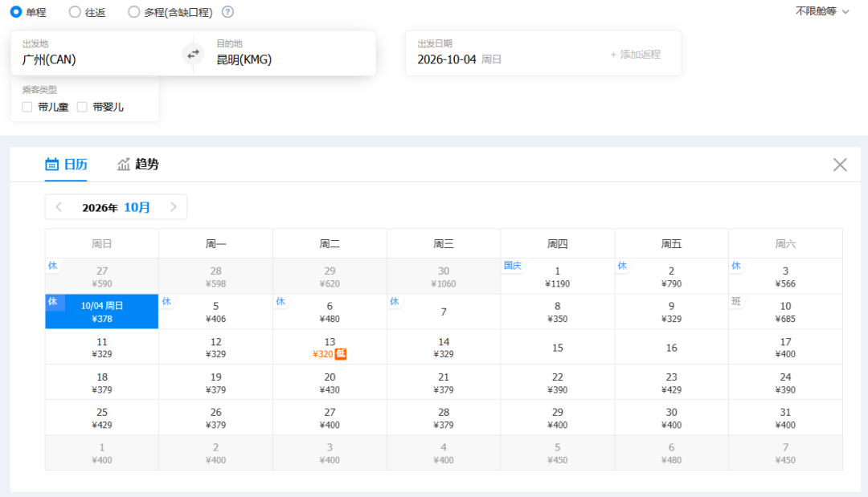The width and height of the screenshot is (868, 497).
Task: Select October 3 priced ¥566
Action: (785, 276)
